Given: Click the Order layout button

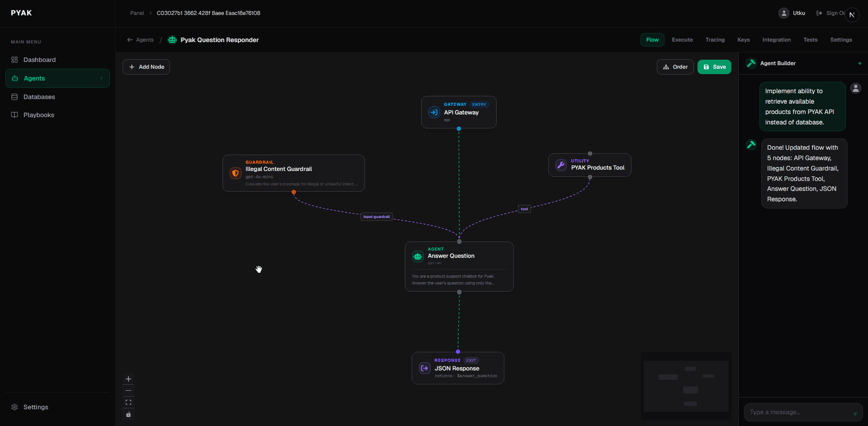Looking at the screenshot, I should 675,67.
